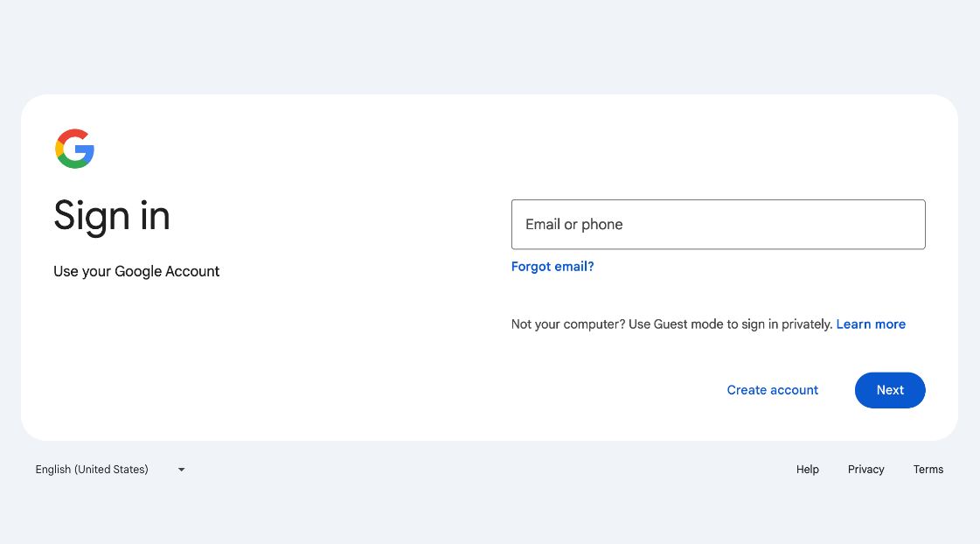This screenshot has height=544, width=980.
Task: Open the Help page from the footer
Action: (807, 470)
